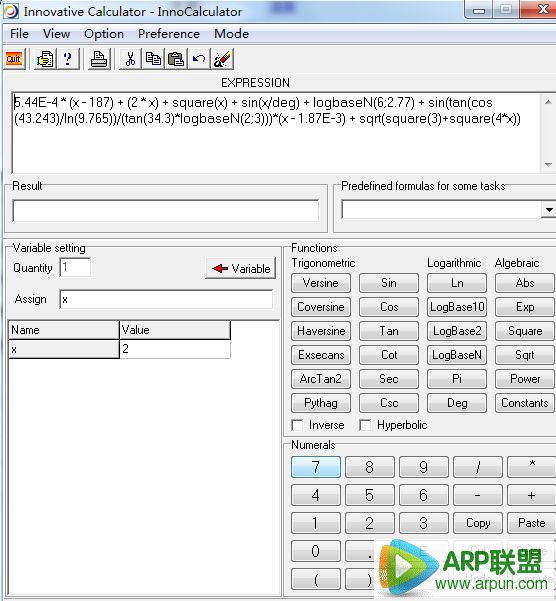Click the Abs function button

525,283
